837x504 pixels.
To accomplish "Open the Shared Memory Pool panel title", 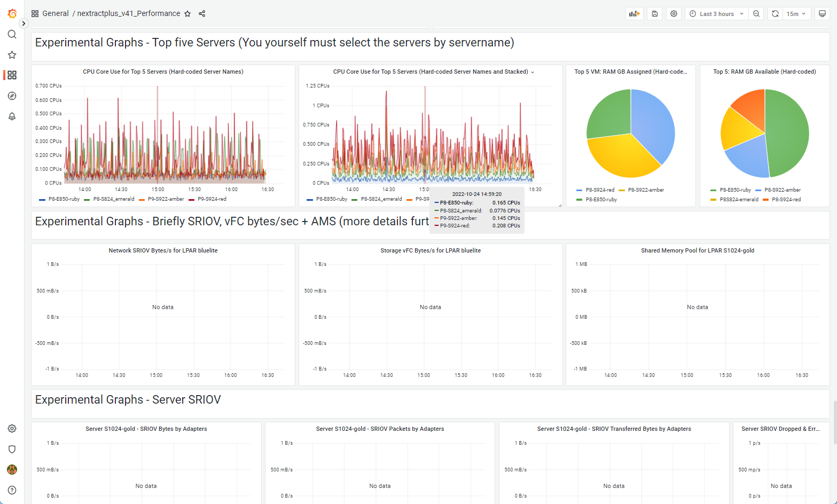I will click(698, 250).
